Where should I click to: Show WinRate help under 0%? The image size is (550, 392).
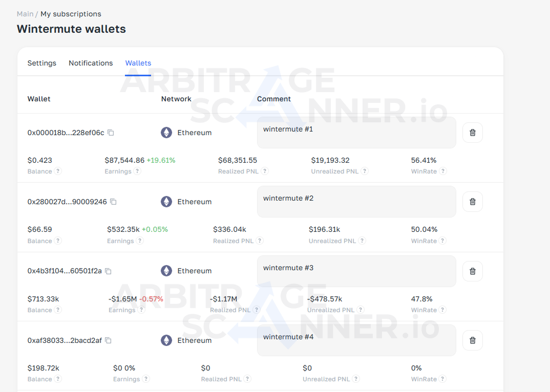click(442, 379)
